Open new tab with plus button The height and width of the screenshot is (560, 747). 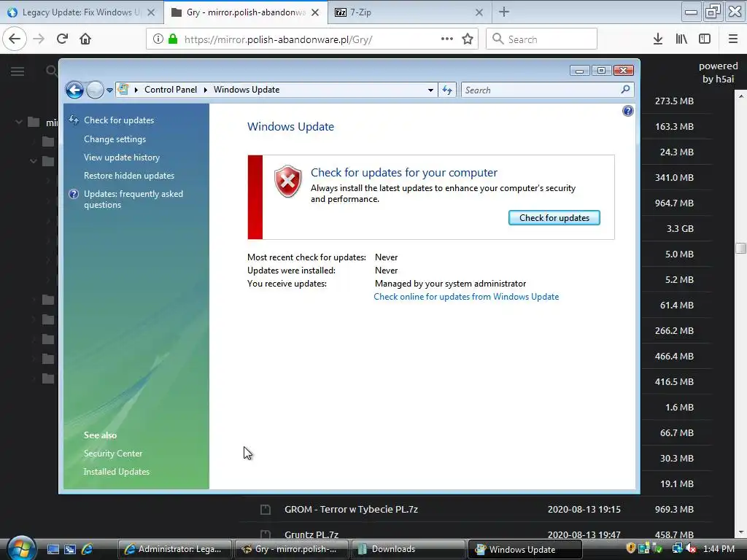504,12
